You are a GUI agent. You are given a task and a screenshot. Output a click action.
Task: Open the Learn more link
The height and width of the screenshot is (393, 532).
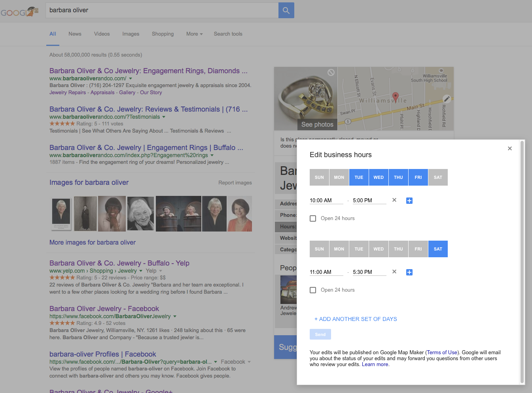click(x=375, y=365)
